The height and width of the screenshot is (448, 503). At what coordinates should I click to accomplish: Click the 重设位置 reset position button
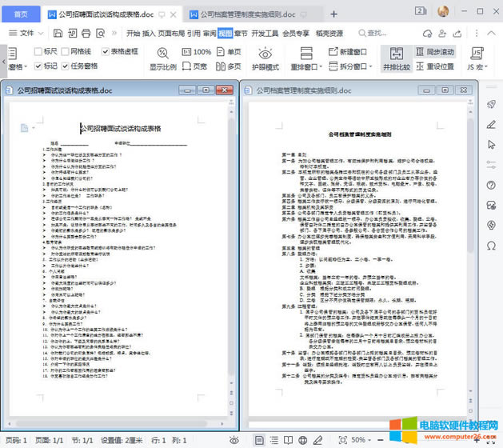coord(434,67)
